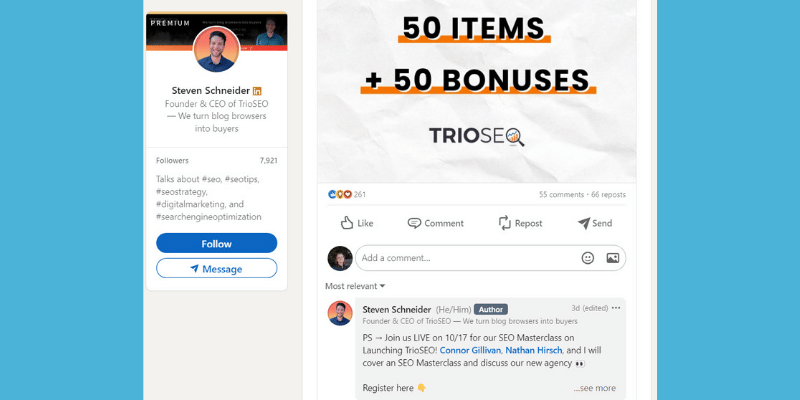
Task: Open the 55 comments link
Action: point(561,194)
